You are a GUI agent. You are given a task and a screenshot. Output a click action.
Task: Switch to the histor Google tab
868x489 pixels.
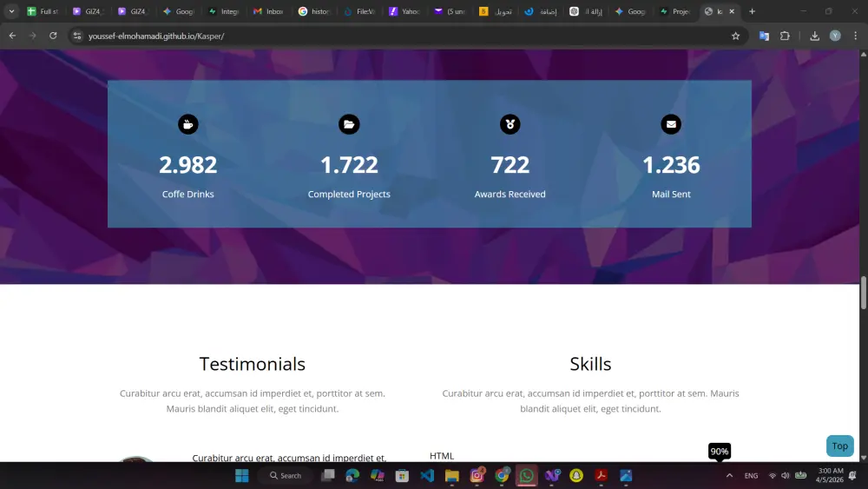[x=314, y=11]
